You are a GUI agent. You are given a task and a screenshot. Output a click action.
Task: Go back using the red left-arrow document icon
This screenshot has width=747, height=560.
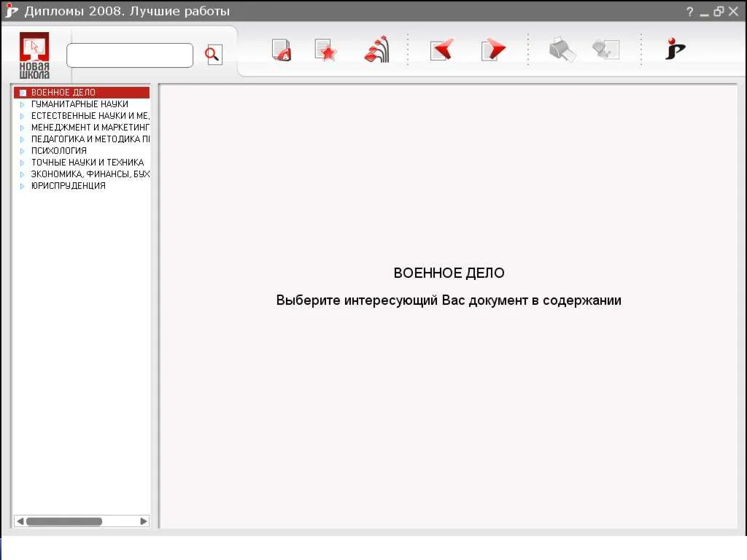click(x=441, y=50)
